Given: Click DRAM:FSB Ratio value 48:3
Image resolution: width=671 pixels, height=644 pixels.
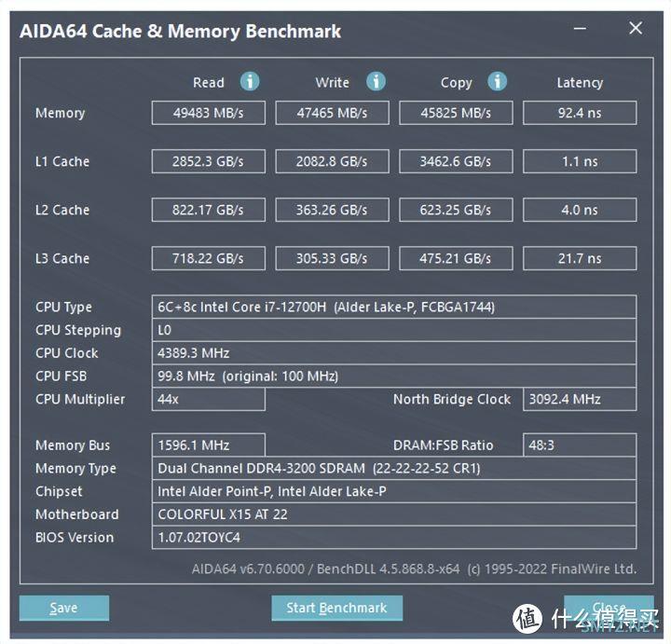Looking at the screenshot, I should (580, 445).
